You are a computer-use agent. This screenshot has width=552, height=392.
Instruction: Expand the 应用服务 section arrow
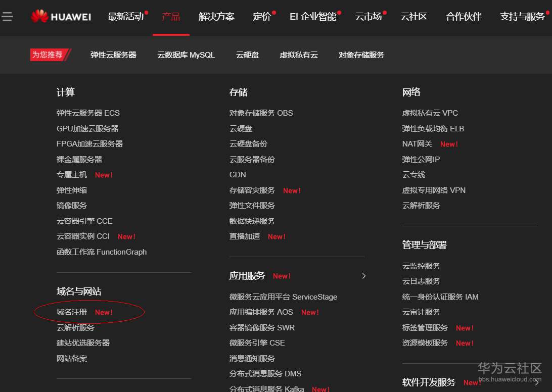364,276
